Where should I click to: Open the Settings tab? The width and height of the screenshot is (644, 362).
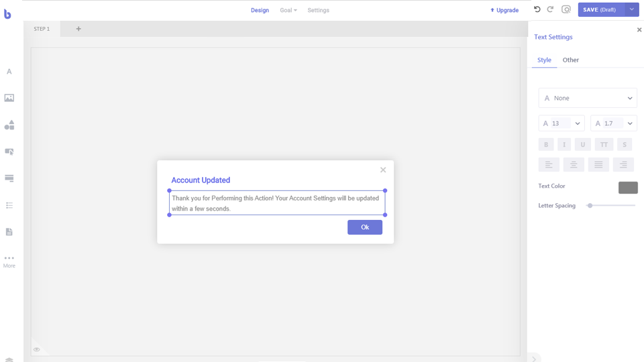coord(318,10)
